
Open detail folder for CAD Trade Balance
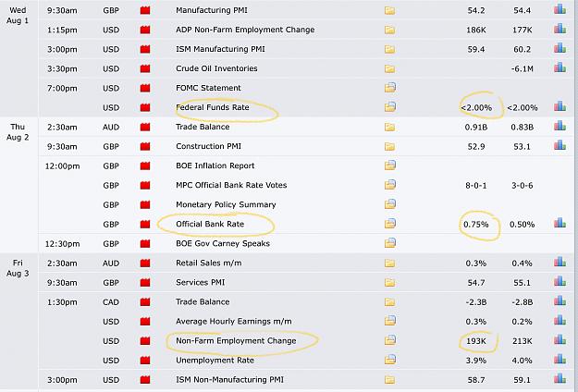pyautogui.click(x=389, y=302)
